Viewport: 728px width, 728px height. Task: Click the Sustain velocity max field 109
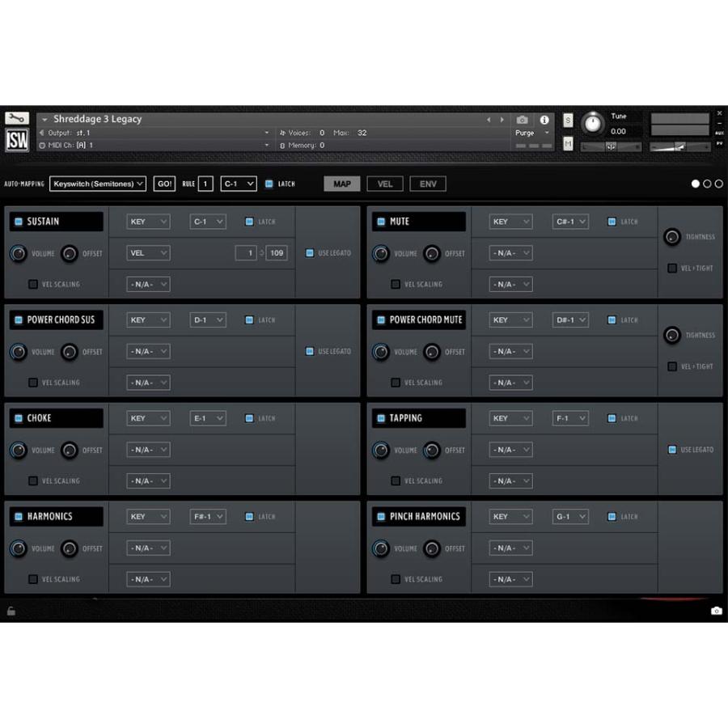[x=277, y=253]
